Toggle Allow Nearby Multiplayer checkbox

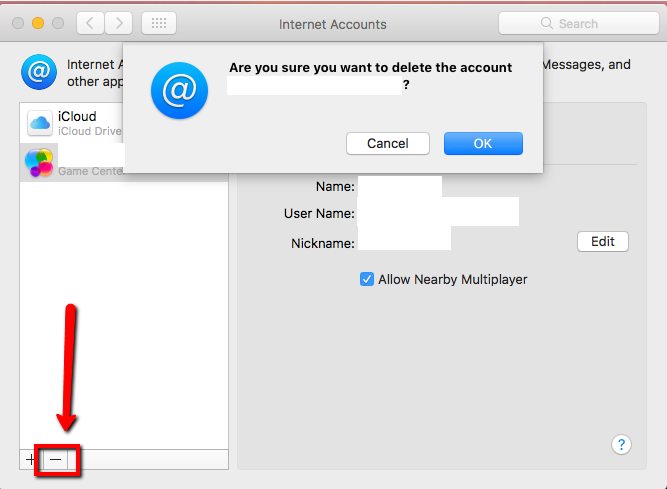[367, 279]
